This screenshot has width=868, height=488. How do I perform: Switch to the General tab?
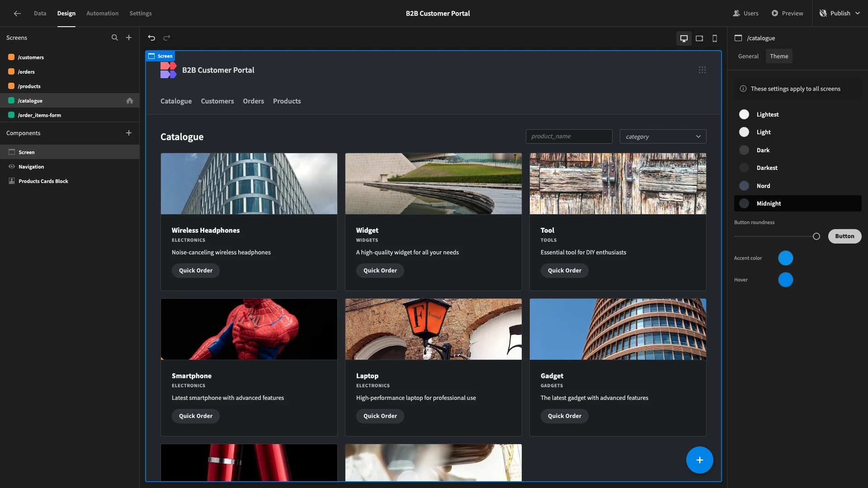(748, 56)
